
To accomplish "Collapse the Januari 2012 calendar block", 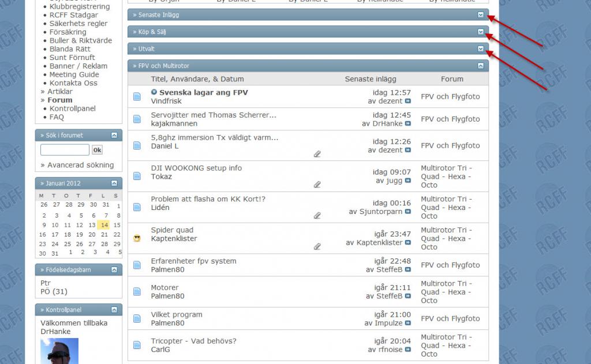I will 114,183.
